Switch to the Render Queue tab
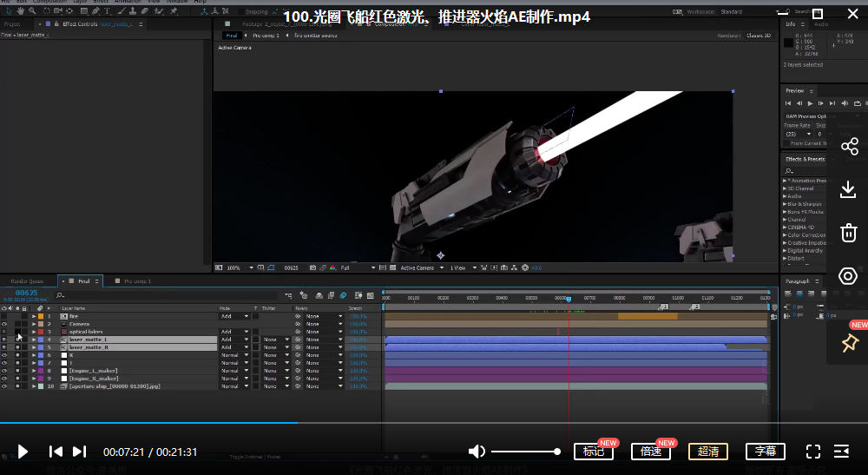 27,281
